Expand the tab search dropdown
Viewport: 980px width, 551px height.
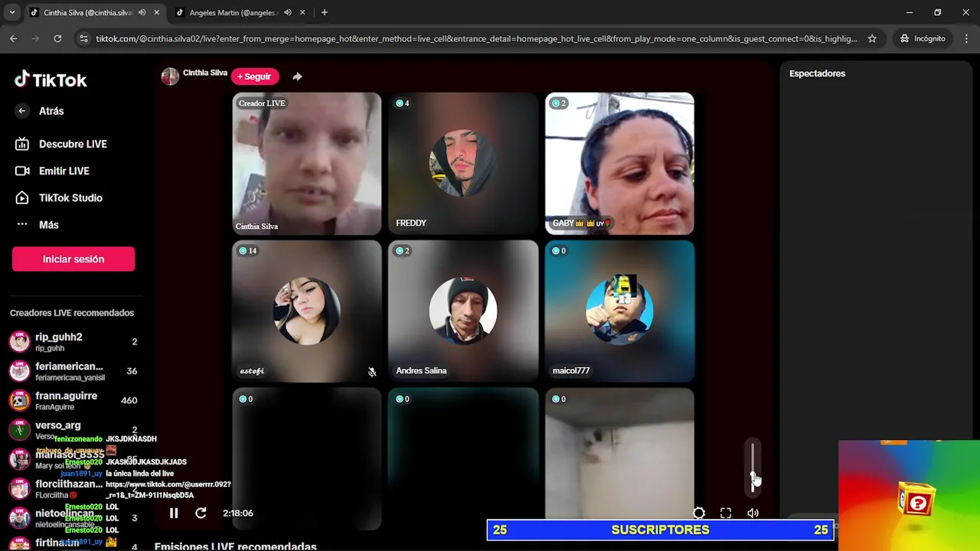11,13
